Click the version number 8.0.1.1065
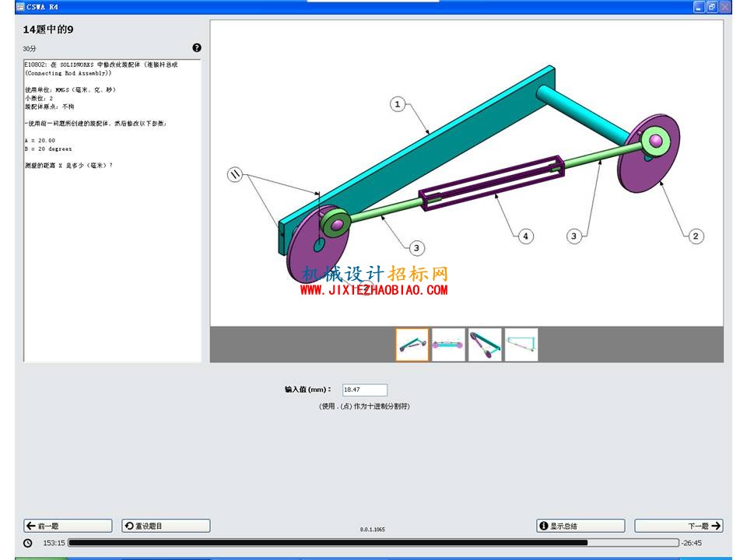The width and height of the screenshot is (747, 560). (373, 529)
